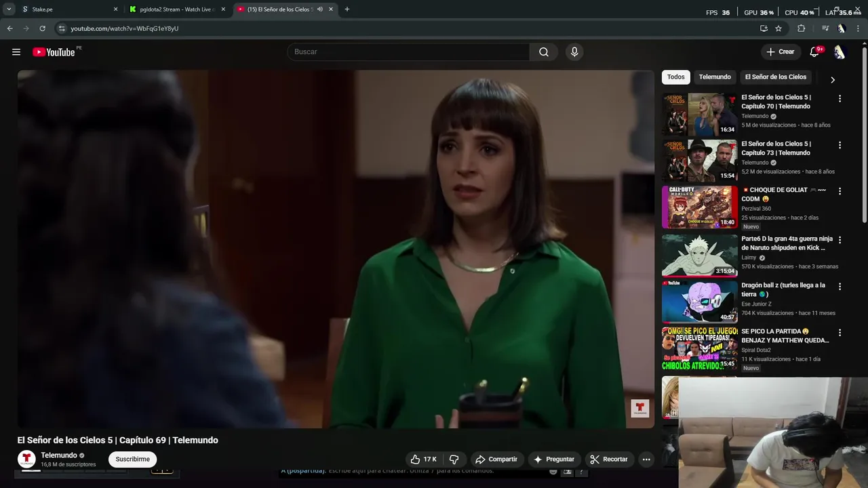Image resolution: width=868 pixels, height=488 pixels.
Task: Open Chrome three-dot menu
Action: 859,28
